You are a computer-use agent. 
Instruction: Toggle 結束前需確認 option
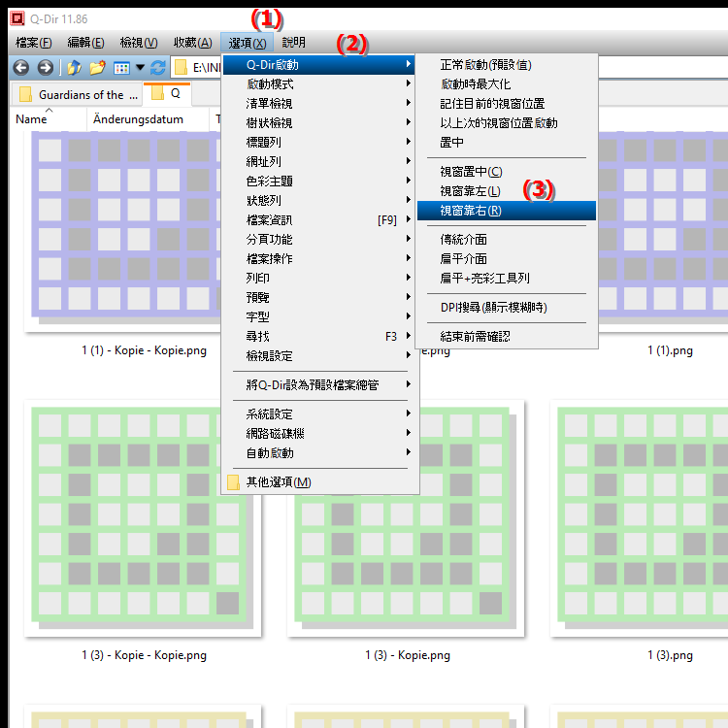click(506, 337)
